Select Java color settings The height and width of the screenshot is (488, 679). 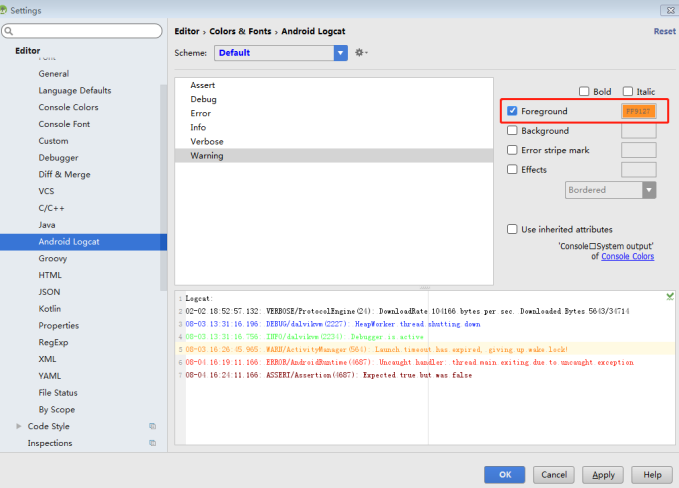click(47, 225)
